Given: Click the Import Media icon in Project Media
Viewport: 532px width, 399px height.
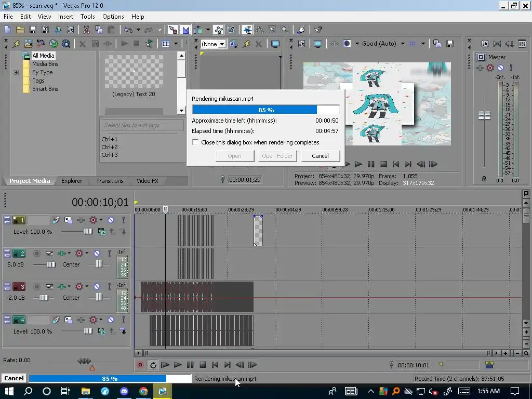Looking at the screenshot, I should click(x=29, y=44).
